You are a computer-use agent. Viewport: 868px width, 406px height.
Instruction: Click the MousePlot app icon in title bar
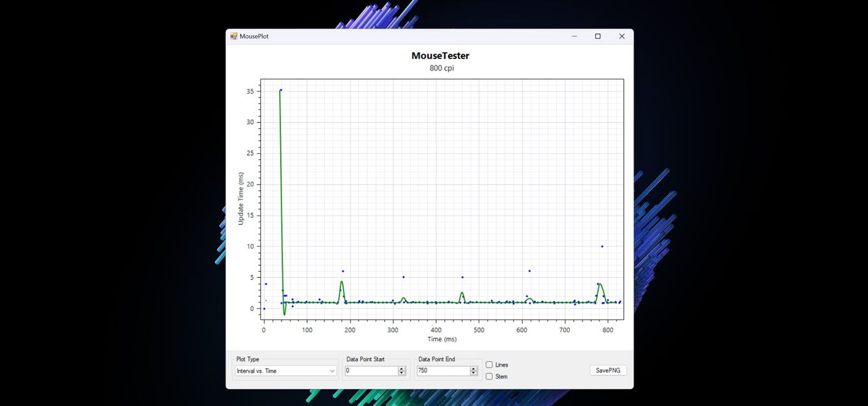click(x=234, y=36)
